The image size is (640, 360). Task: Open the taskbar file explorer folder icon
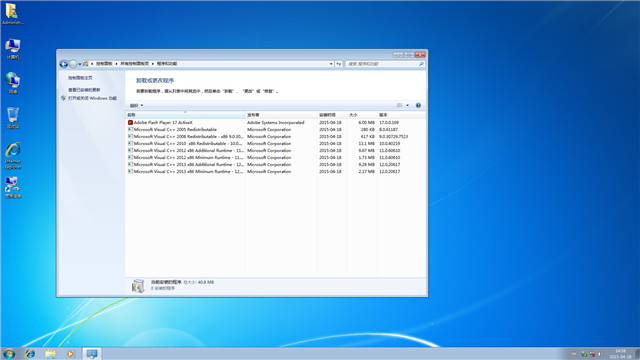coord(51,354)
